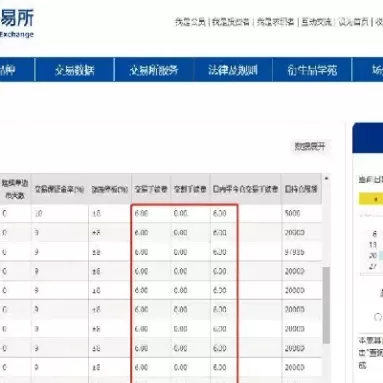Click the 我是投资者 top link

click(231, 22)
